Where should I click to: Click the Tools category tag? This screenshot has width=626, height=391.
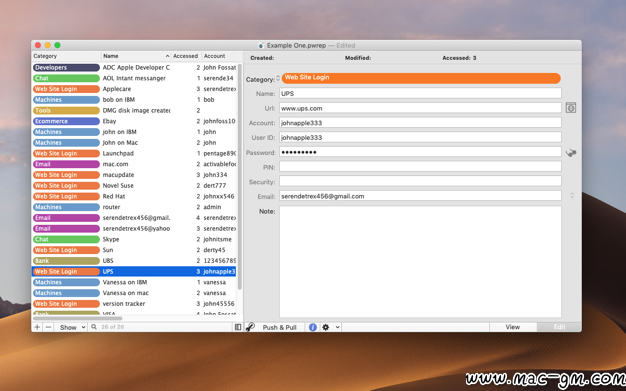click(x=66, y=111)
